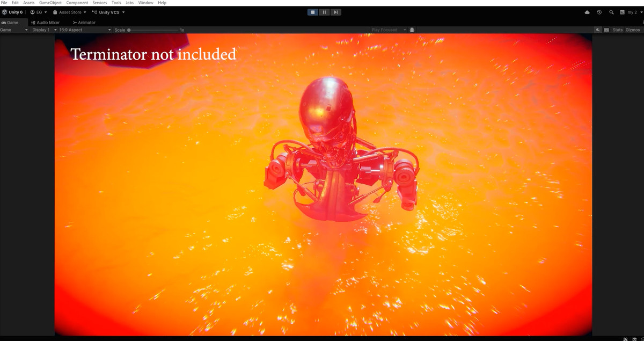Open the Edit menu

15,3
